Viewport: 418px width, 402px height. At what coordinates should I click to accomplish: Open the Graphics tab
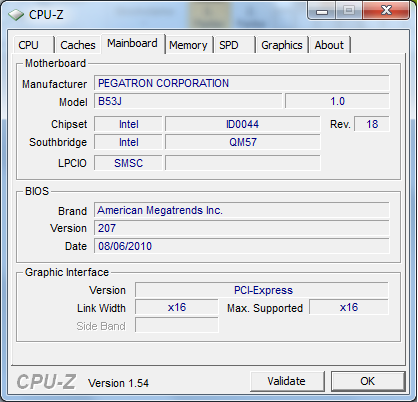282,45
